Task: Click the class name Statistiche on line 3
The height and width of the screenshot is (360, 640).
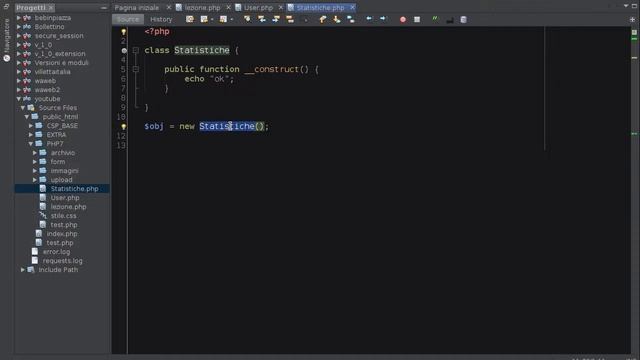Action: (202, 50)
